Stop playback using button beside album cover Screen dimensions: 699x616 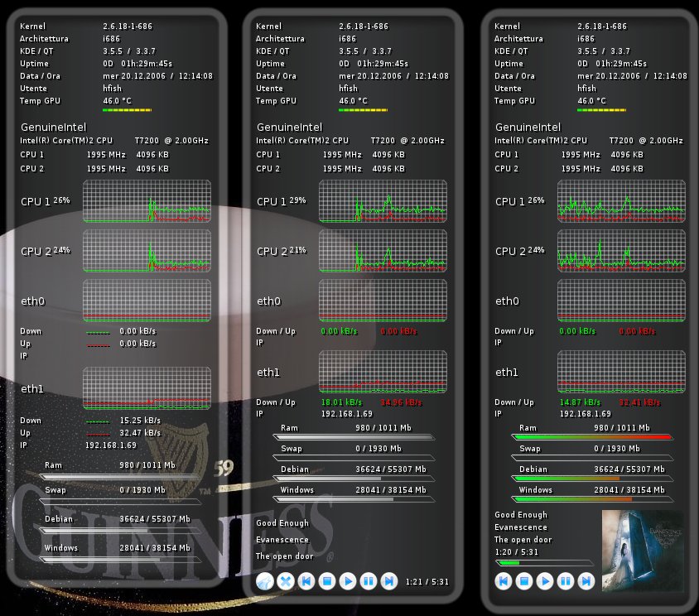524,581
